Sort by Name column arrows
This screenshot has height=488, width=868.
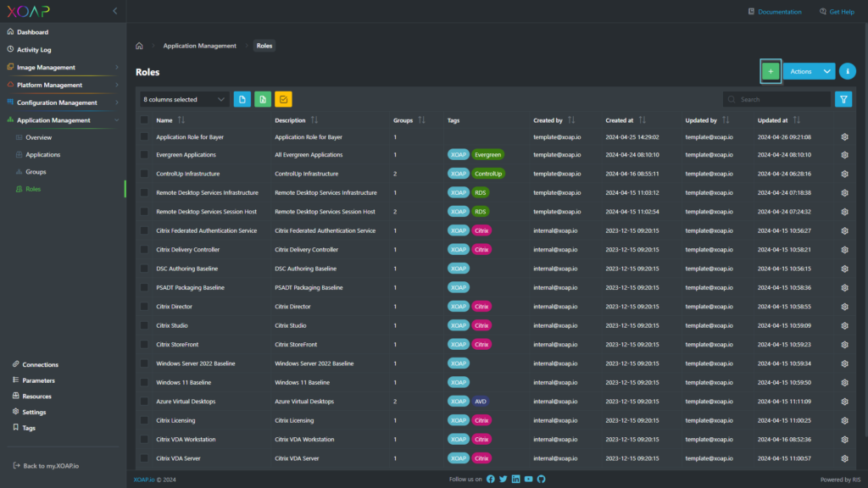[x=181, y=120]
